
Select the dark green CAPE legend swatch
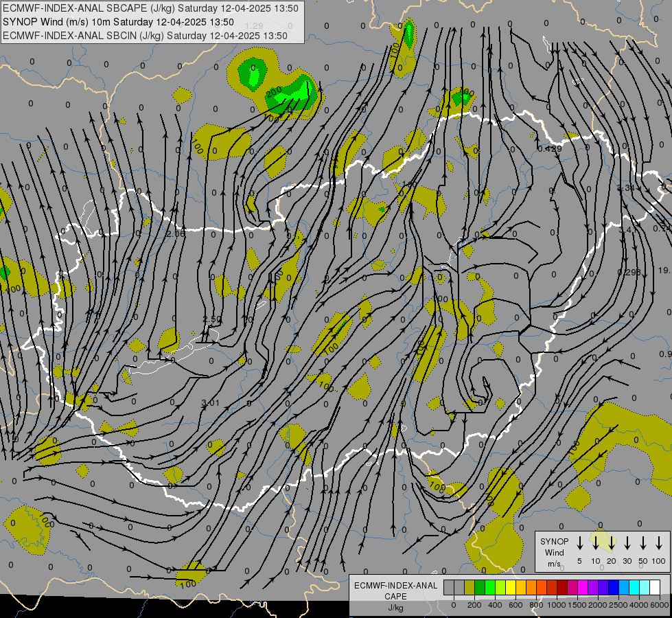coord(480,587)
